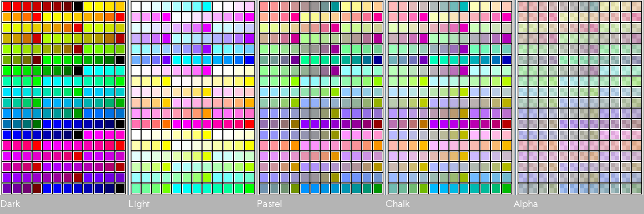Click the Pastel palette label
Viewport: 644px width, 214px height.
click(x=269, y=204)
